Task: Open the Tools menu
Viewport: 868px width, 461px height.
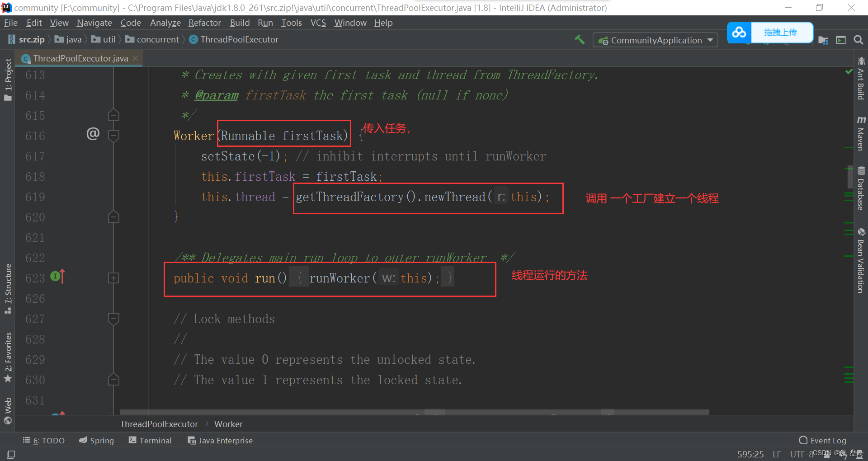Action: 292,23
